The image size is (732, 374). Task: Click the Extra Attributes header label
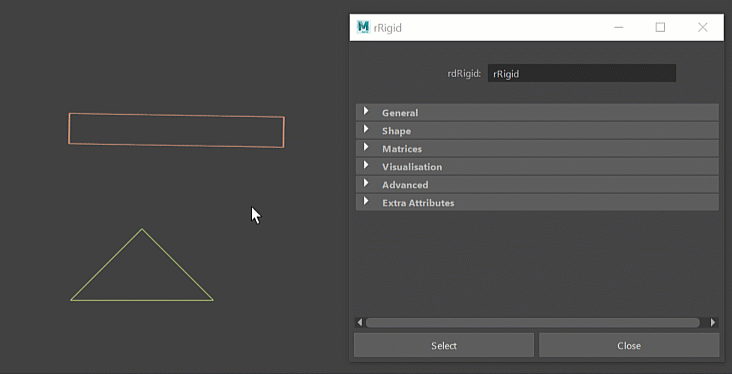[418, 203]
